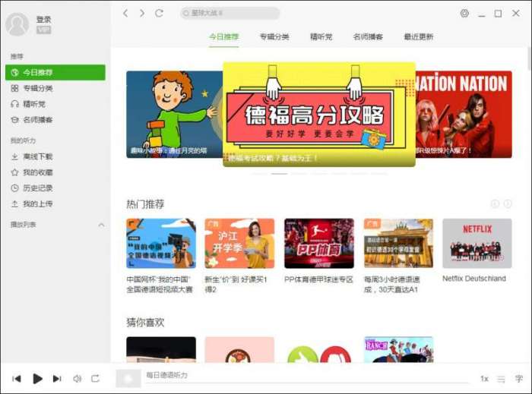Switch to the 专辑分类 top tab

click(274, 36)
